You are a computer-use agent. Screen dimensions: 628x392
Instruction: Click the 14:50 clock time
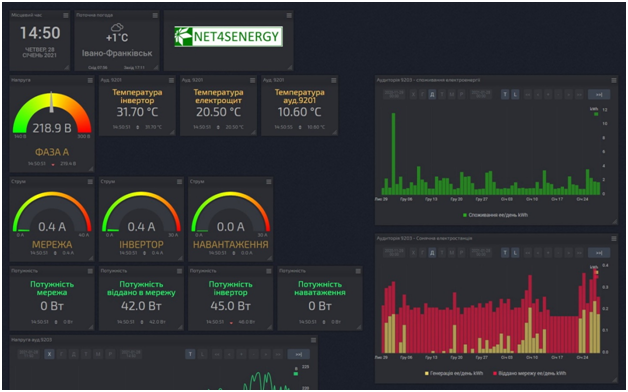pos(40,33)
